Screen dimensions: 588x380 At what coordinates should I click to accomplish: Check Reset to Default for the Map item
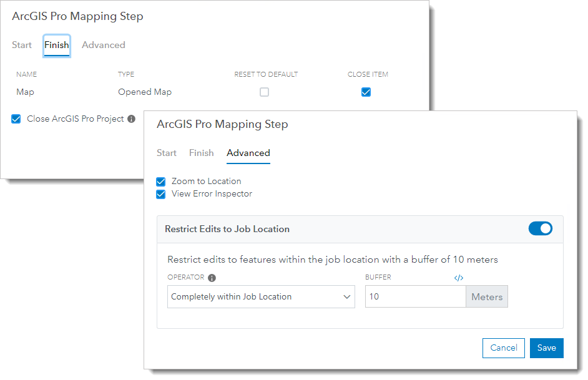[264, 92]
